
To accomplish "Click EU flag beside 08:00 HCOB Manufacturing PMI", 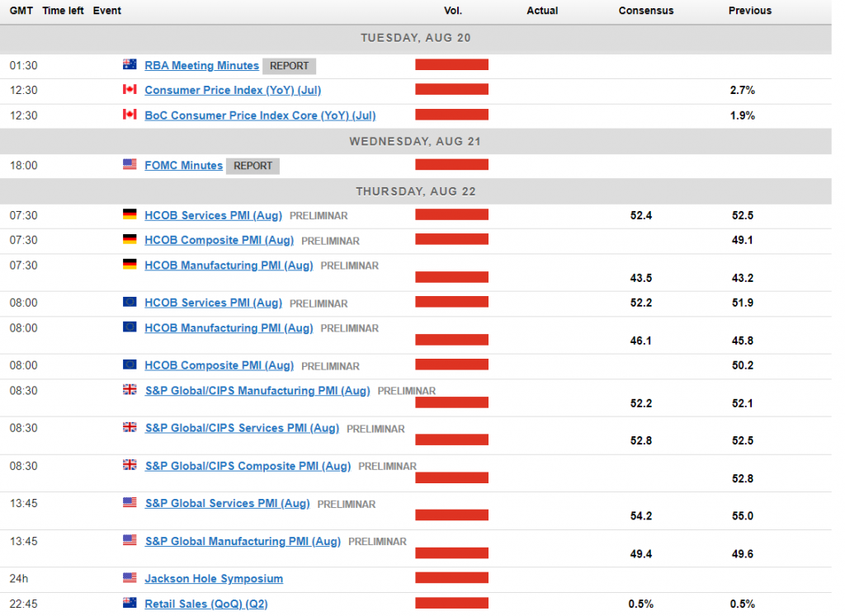I will coord(130,327).
